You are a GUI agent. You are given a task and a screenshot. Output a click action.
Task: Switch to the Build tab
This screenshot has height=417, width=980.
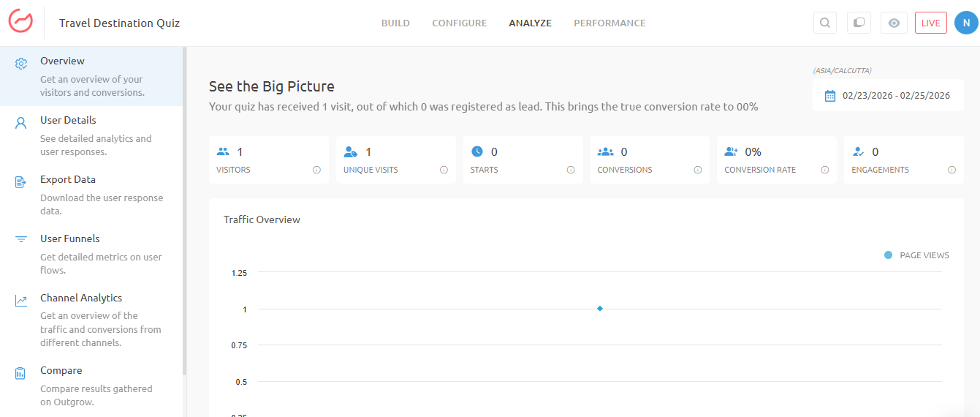395,23
